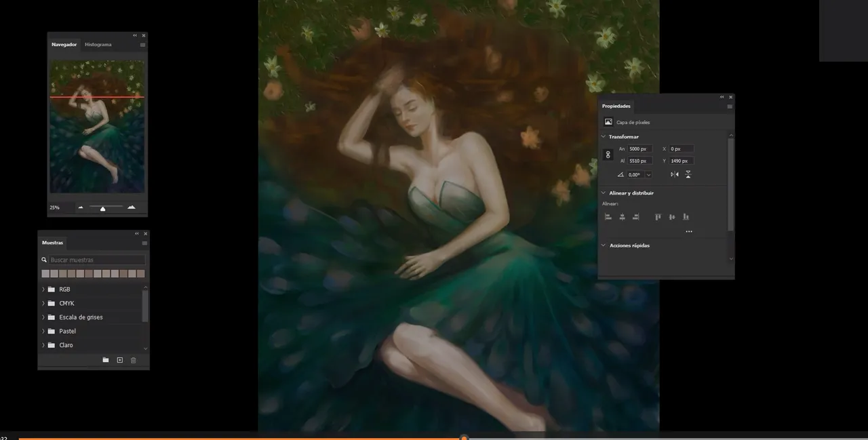Align left edges icon under Alinear

click(608, 217)
